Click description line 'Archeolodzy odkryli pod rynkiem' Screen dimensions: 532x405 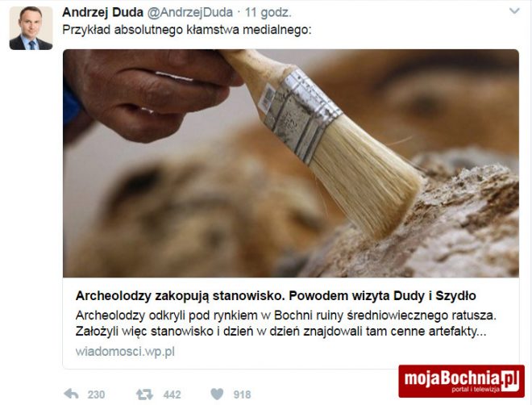(x=286, y=315)
